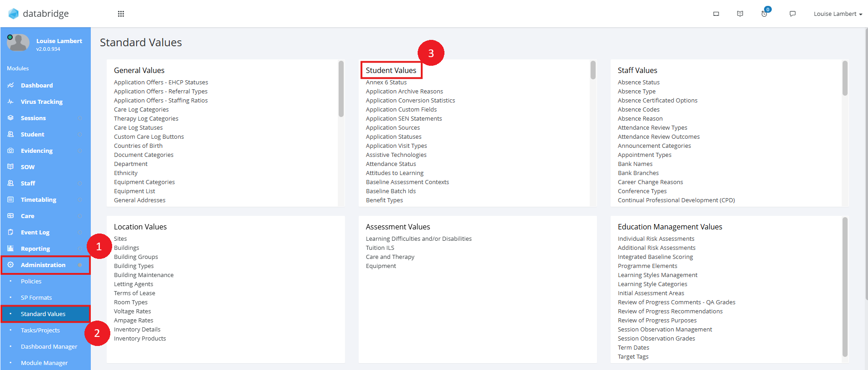868x370 pixels.
Task: Click the fullscreen rectangle icon in header
Action: 716,14
